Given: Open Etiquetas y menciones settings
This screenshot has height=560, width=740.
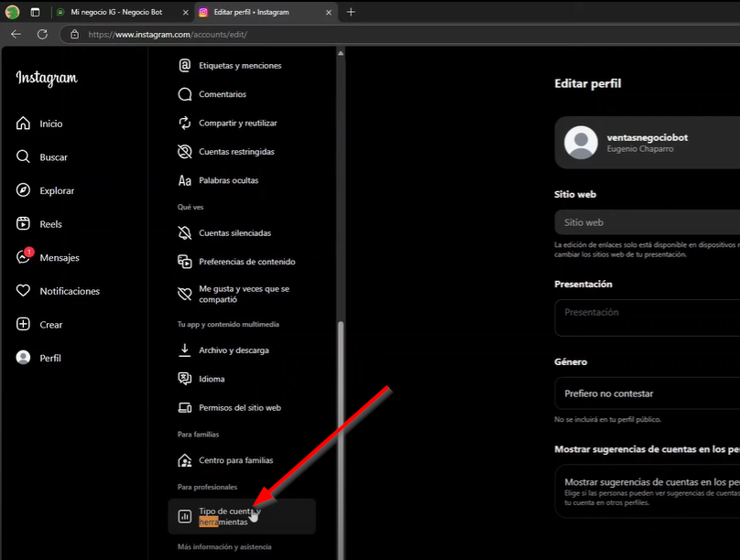Looking at the screenshot, I should tap(242, 66).
